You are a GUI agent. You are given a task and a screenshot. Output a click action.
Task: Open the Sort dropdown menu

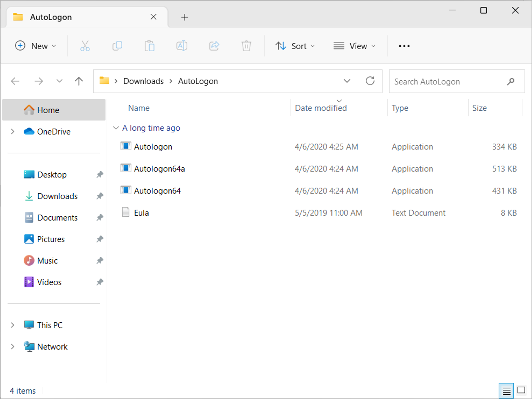coord(295,46)
